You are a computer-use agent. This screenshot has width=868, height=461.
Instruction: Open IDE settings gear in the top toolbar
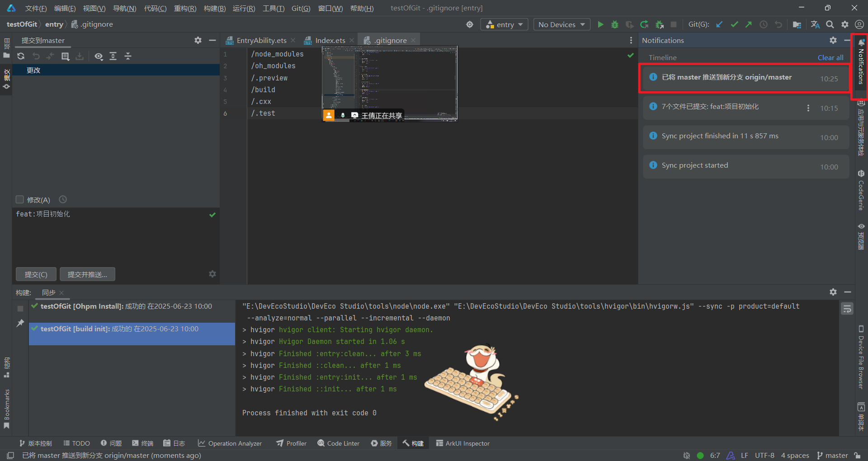click(x=845, y=24)
